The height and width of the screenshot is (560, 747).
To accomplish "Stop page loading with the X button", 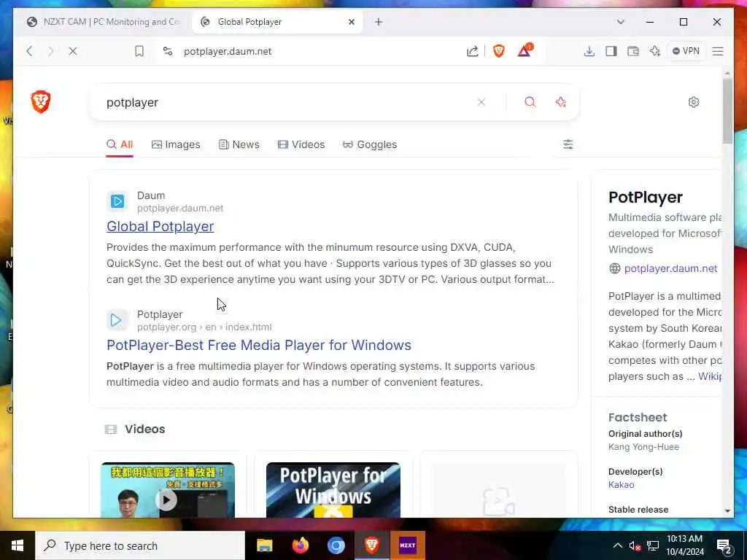I will [73, 51].
